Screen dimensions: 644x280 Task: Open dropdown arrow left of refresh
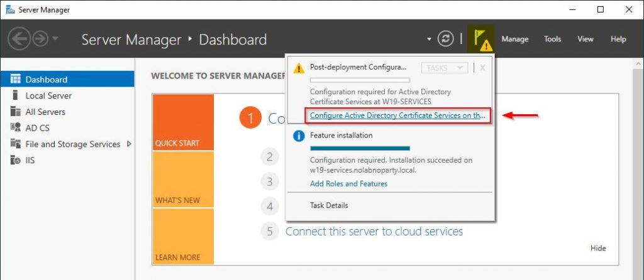point(429,40)
